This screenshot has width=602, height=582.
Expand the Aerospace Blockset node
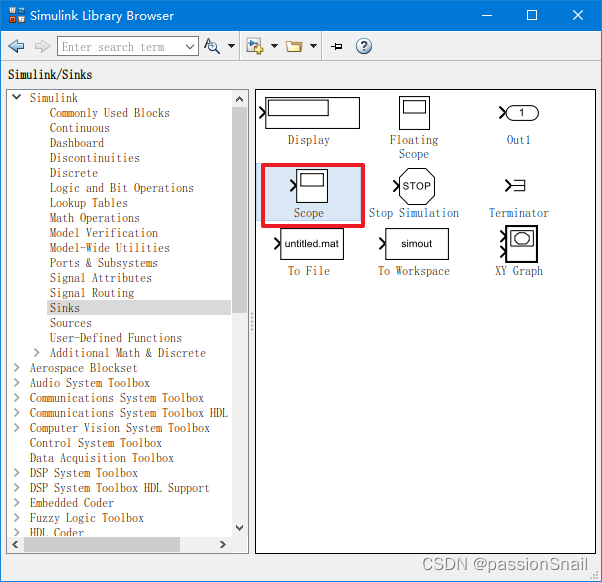click(17, 368)
